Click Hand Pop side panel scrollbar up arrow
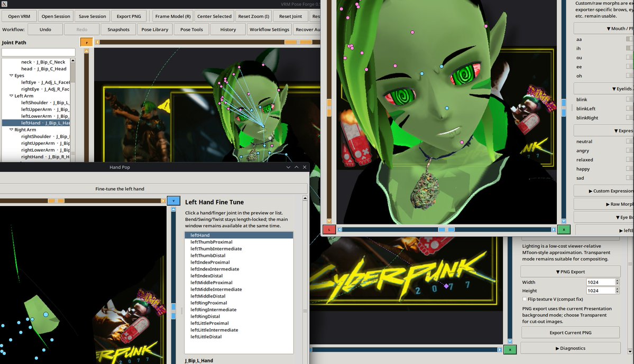This screenshot has width=634, height=364. [305, 198]
